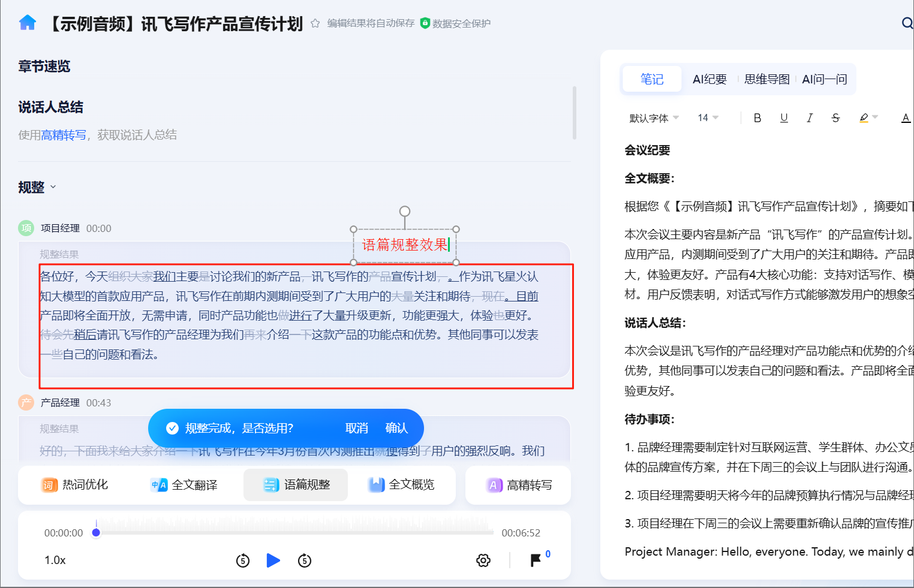The width and height of the screenshot is (914, 588).
Task: Switch to the 思维导图 tab
Action: pyautogui.click(x=766, y=79)
